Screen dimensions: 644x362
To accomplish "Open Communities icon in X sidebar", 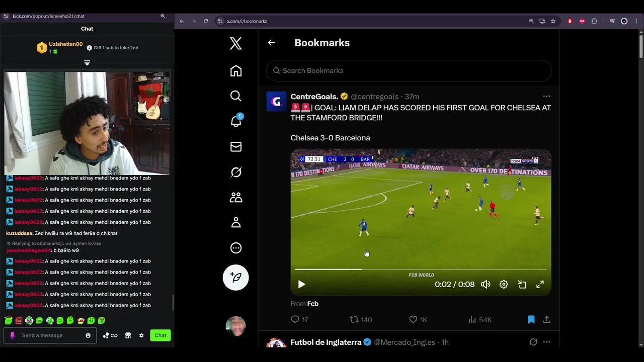I will (x=235, y=198).
